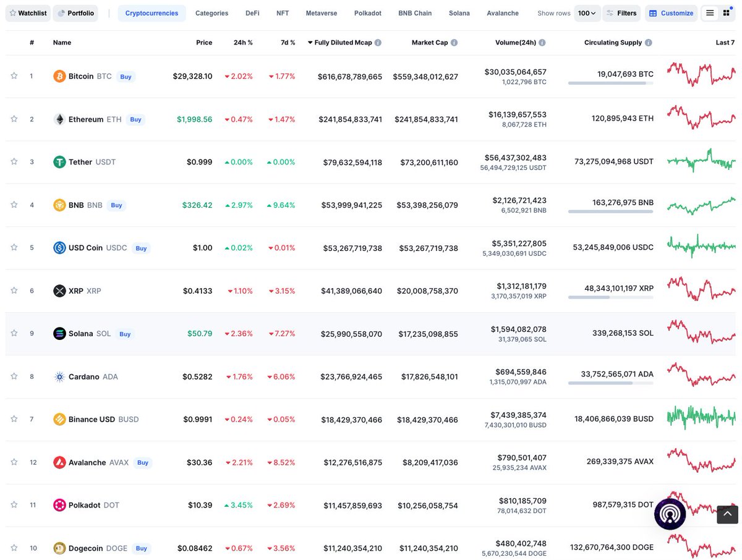Open the Portfolio button
742x560 pixels.
(x=75, y=13)
